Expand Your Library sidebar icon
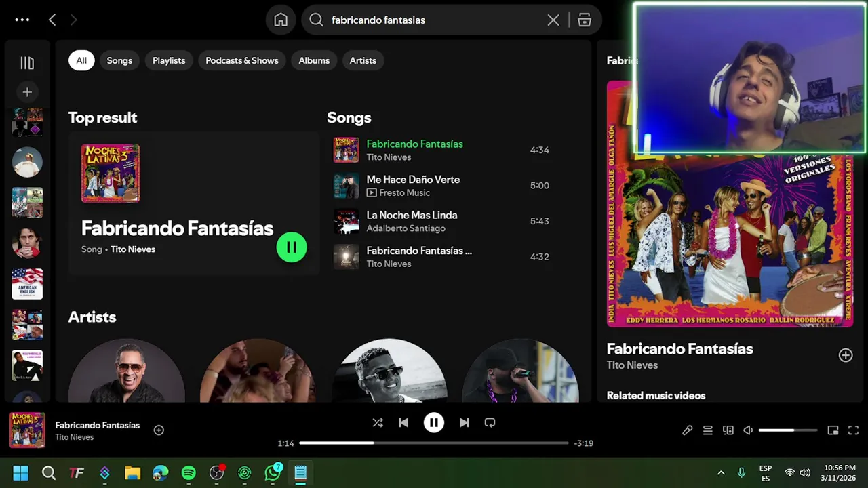The width and height of the screenshot is (868, 488). [27, 63]
